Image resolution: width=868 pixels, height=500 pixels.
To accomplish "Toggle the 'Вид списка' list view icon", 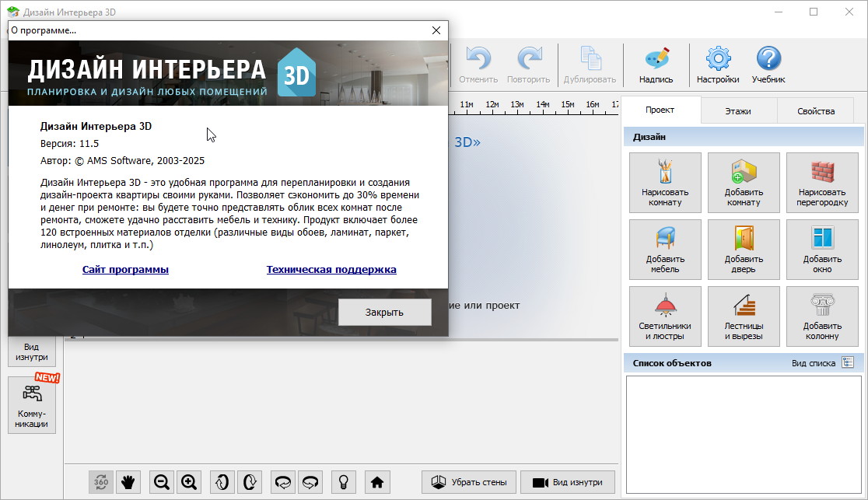I will pos(848,362).
